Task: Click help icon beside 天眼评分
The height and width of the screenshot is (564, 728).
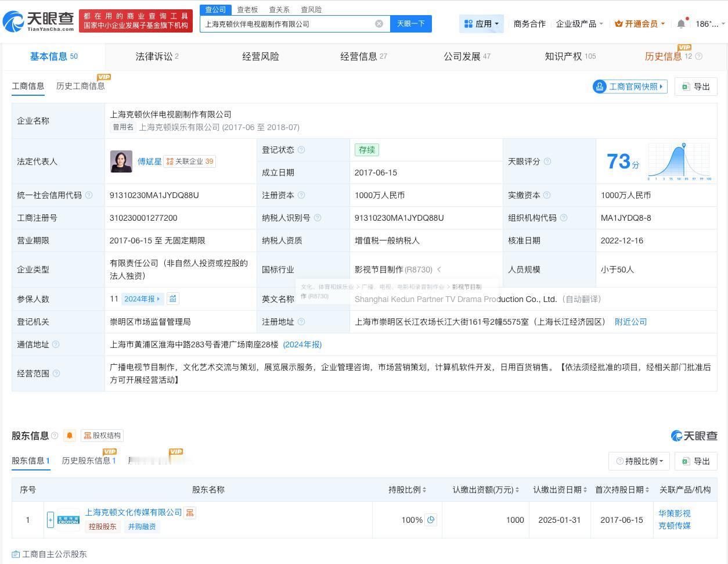Action: coord(547,161)
